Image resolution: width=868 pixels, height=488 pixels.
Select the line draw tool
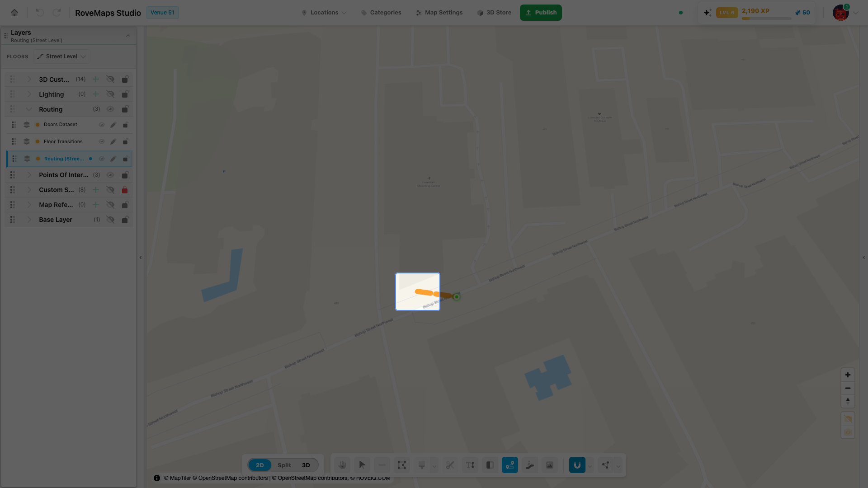coord(382,465)
